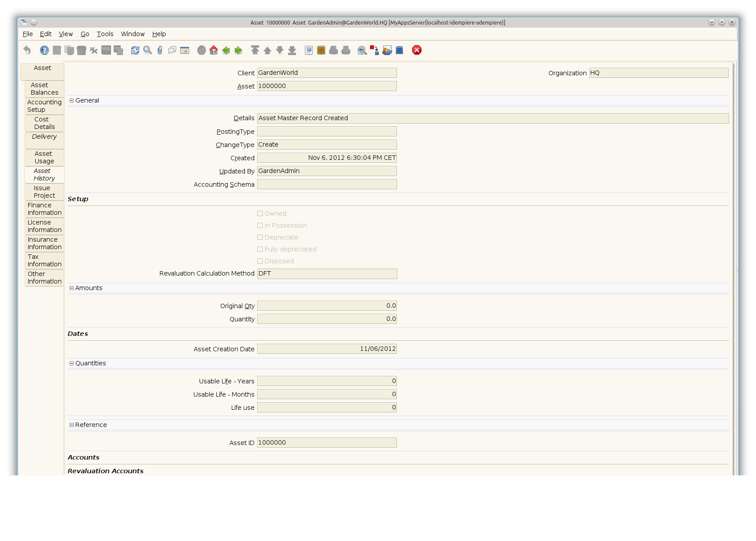Click the paperclip Attachment icon
Viewport: 756px width, 541px height.
tap(160, 50)
